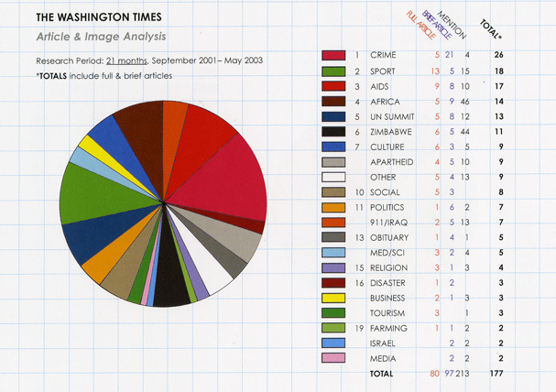Click the 'UN SUMMIT' category label

(x=392, y=117)
